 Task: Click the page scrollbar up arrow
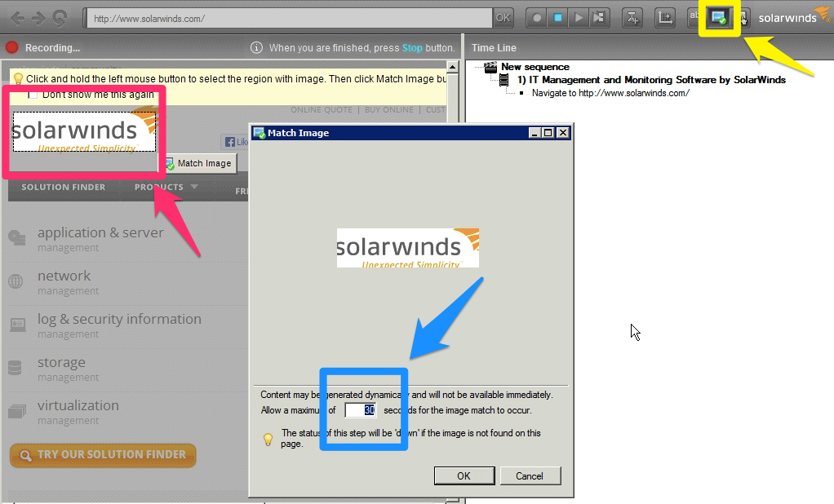453,67
